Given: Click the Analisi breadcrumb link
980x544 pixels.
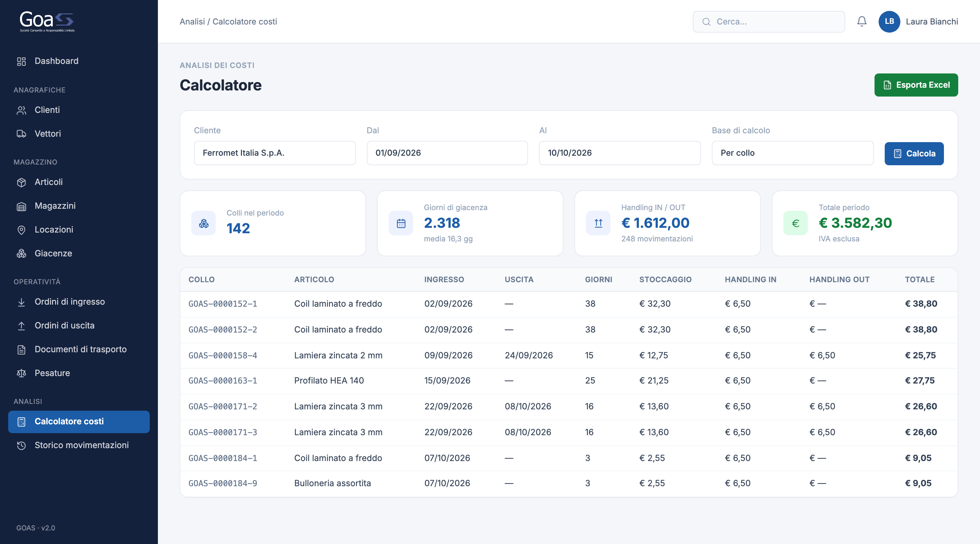Looking at the screenshot, I should 192,22.
